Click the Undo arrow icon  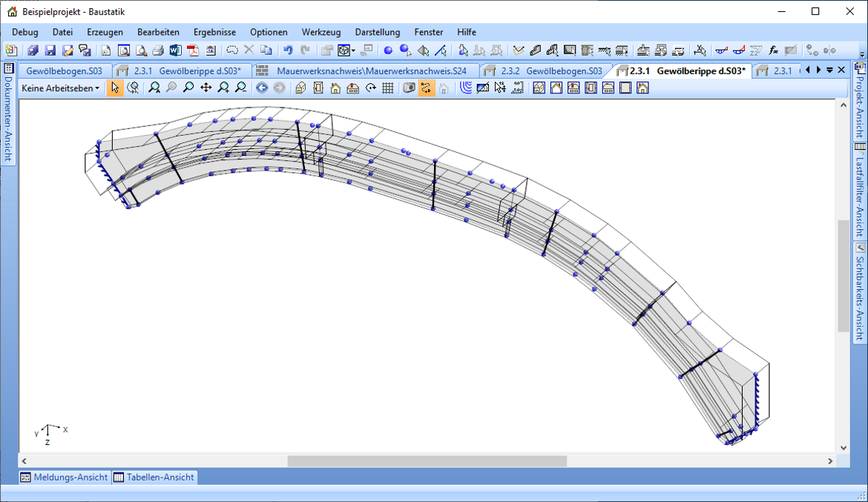(x=288, y=50)
